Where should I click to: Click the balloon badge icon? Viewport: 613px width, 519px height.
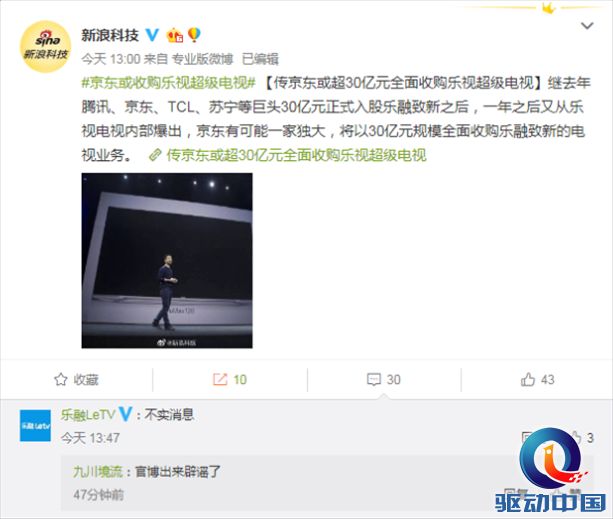tap(194, 35)
